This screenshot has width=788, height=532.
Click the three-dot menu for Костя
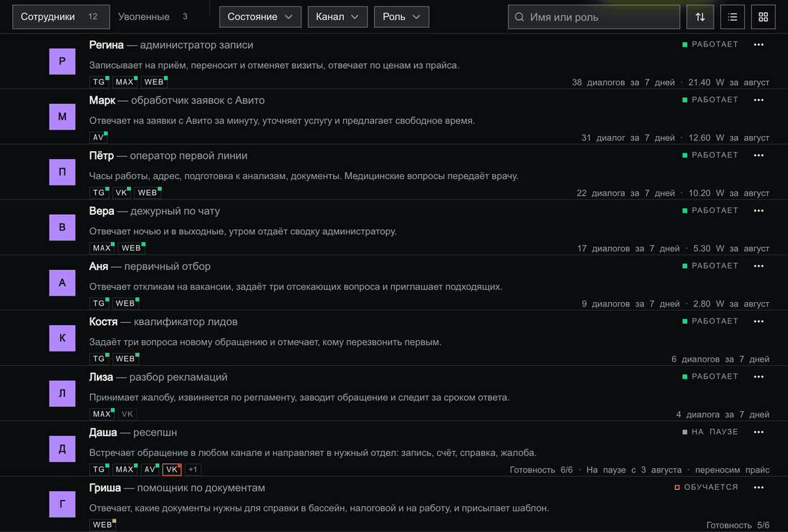click(x=759, y=321)
